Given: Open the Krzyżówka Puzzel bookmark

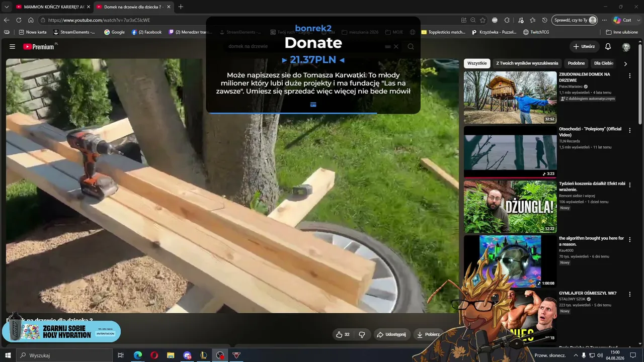Looking at the screenshot, I should [x=494, y=32].
